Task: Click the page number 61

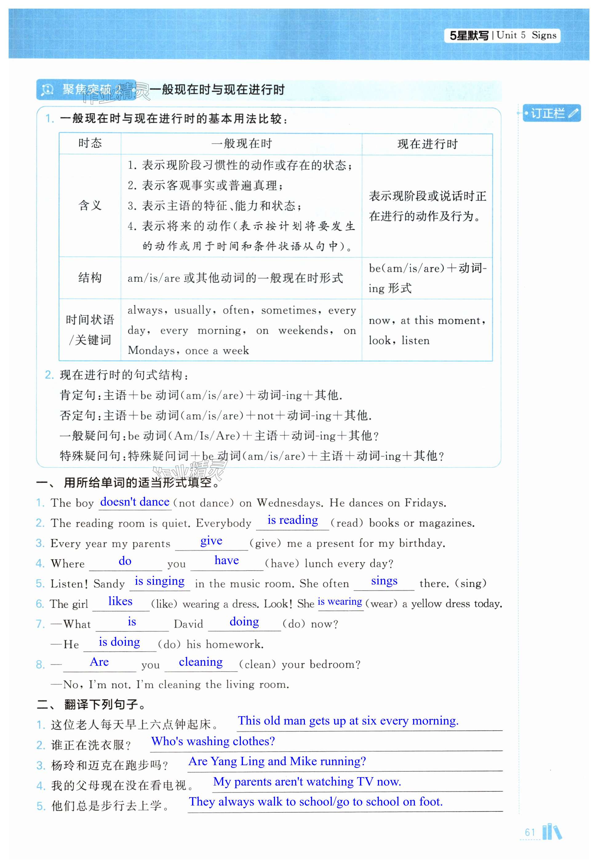Action: tap(530, 833)
